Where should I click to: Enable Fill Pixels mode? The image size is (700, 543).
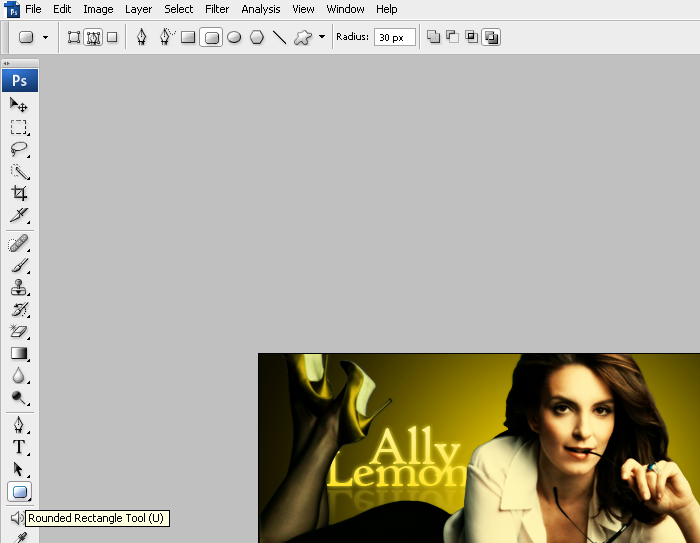click(112, 38)
